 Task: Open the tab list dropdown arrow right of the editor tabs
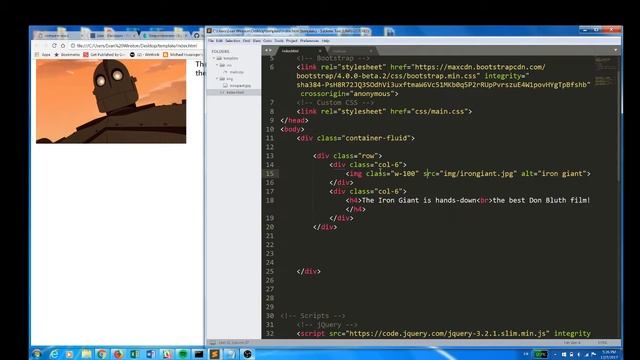616,51
